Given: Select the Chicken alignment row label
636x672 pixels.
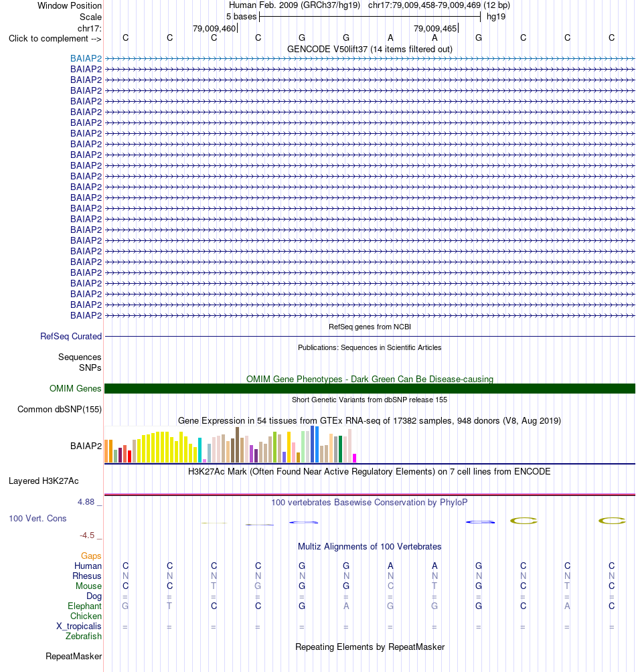Looking at the screenshot, I should pos(86,616).
